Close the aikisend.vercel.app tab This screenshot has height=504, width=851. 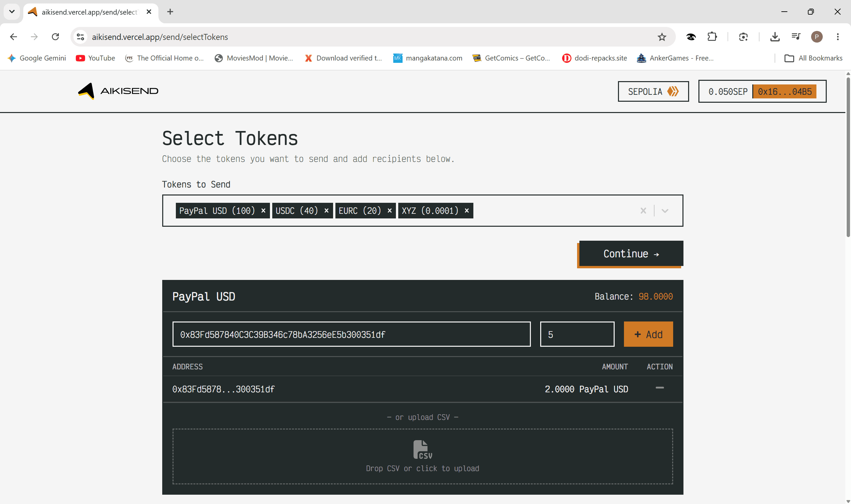coord(149,12)
